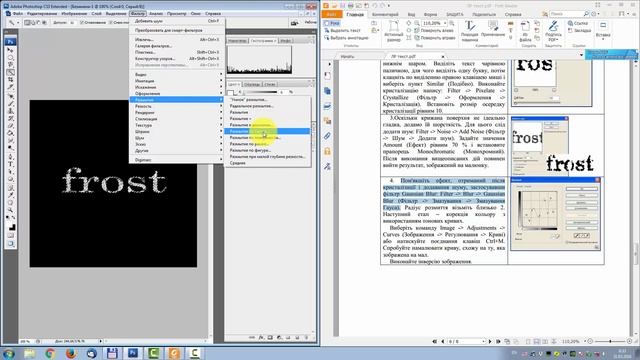
Task: Click Выделить текст tool in Foxit
Action: [342, 31]
